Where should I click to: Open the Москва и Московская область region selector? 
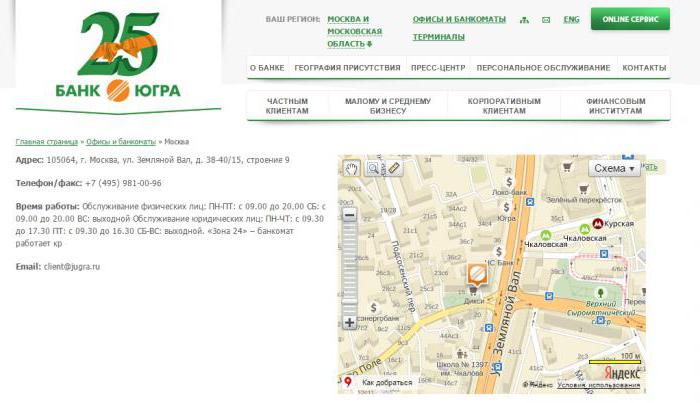point(354,32)
